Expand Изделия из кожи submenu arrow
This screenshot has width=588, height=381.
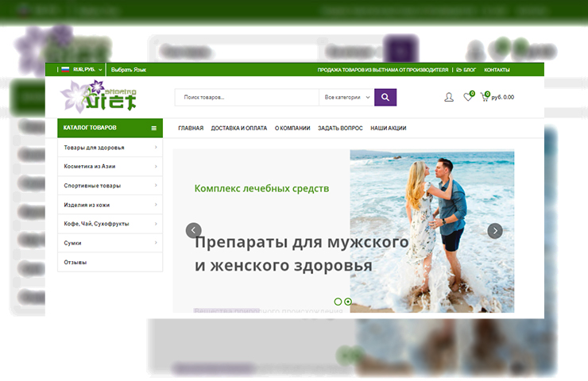156,205
